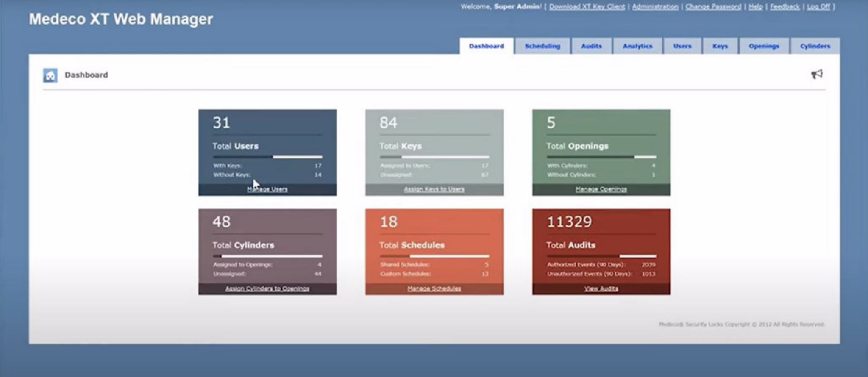Open Assign Cylinders to Openings link
Screen dimensions: 868x377
[267, 288]
